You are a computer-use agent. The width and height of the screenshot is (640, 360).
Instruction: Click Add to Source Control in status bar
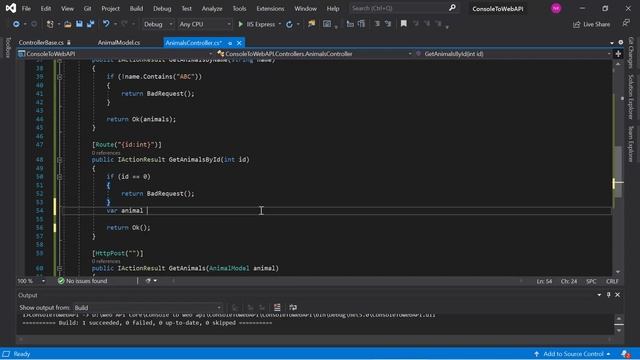(573, 354)
